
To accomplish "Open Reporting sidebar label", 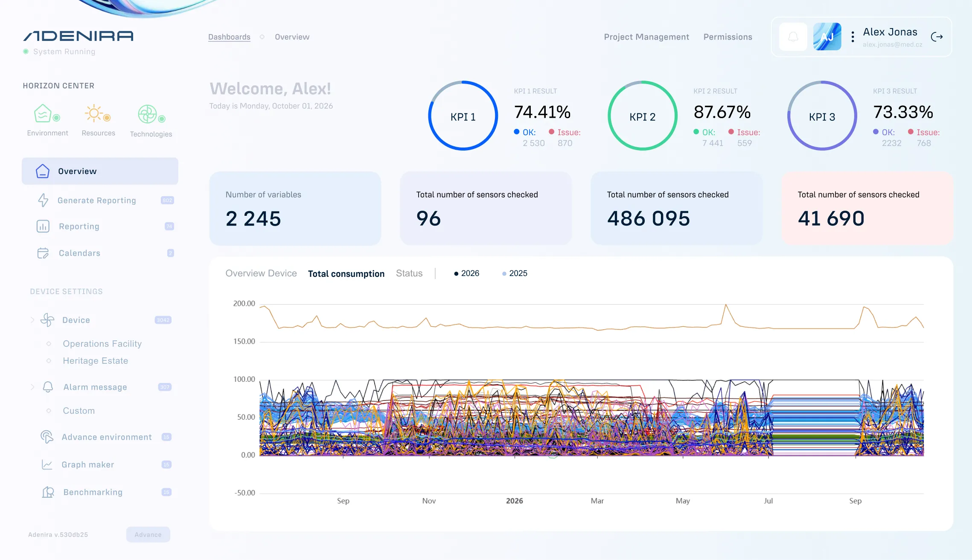I will tap(79, 226).
